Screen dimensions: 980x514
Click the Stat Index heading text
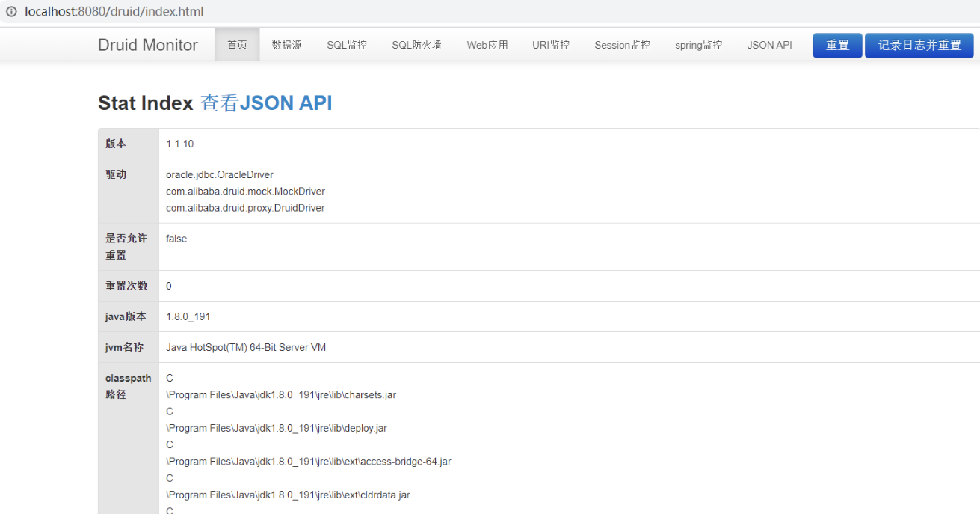click(x=146, y=103)
